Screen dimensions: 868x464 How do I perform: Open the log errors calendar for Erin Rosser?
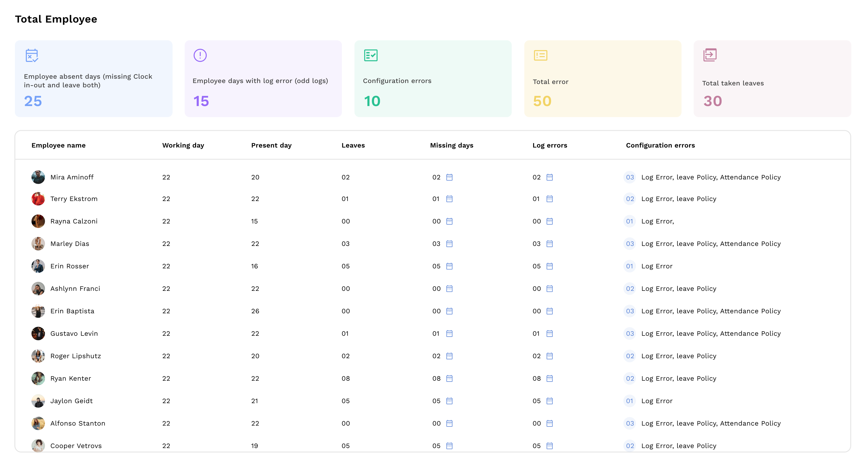coord(549,266)
